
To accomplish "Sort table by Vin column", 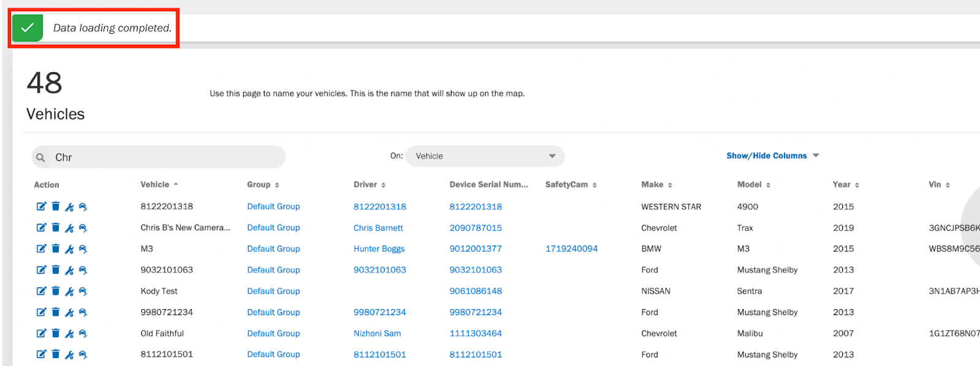I will [939, 184].
